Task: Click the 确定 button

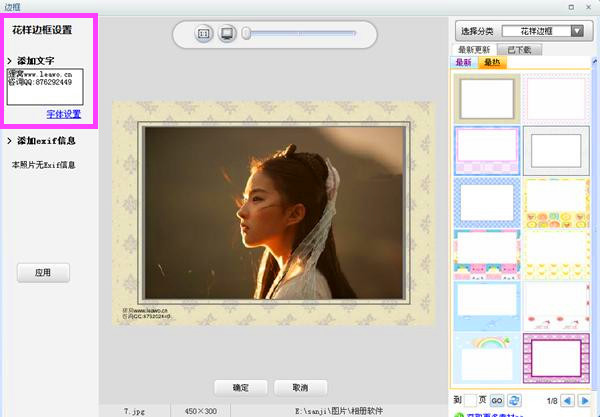Action: coord(241,388)
